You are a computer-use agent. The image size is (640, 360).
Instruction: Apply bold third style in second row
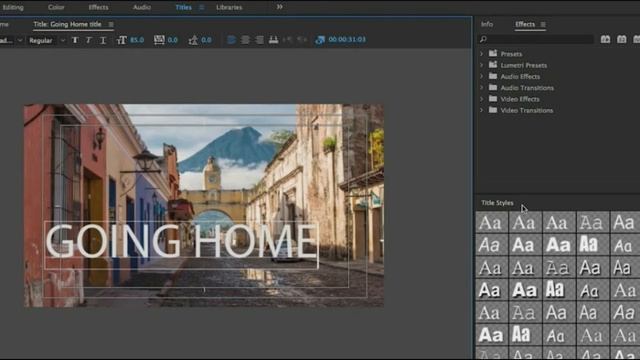pos(559,245)
